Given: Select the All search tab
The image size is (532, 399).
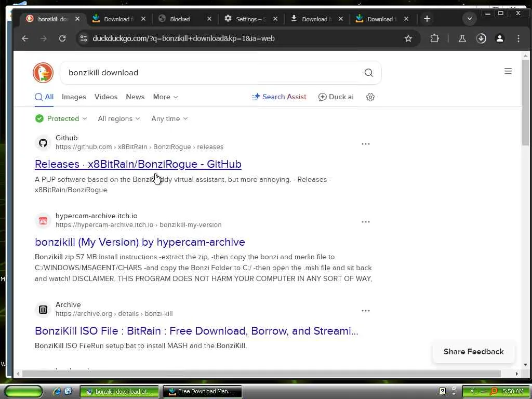Looking at the screenshot, I should click(x=44, y=97).
